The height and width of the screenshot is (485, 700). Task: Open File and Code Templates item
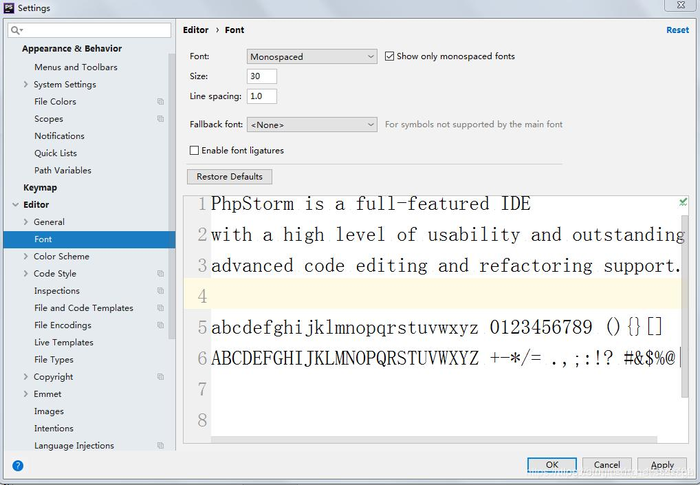83,308
